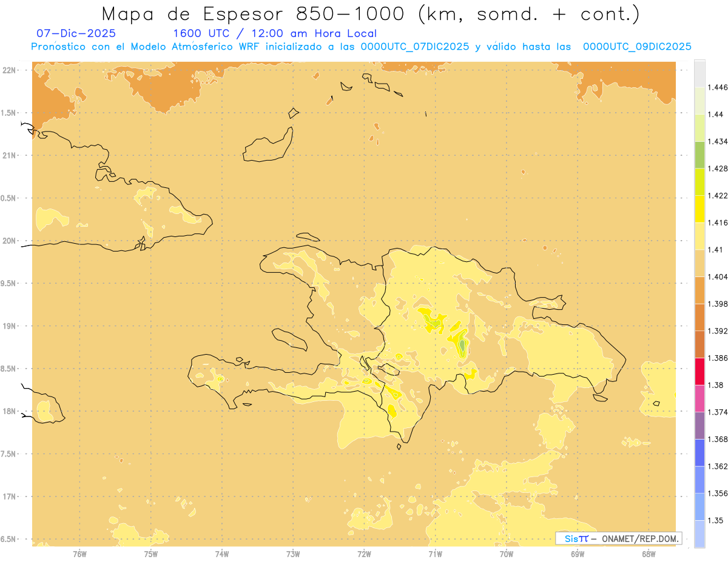Viewport: 728px width, 562px height.
Task: Click the 'Sistt - ONAMET/REP.DOM.' logo box
Action: [x=618, y=538]
